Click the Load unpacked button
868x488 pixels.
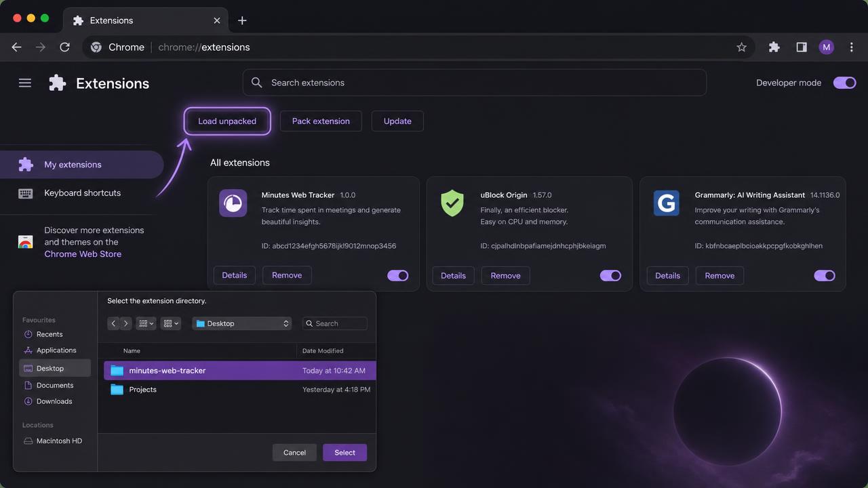(227, 121)
